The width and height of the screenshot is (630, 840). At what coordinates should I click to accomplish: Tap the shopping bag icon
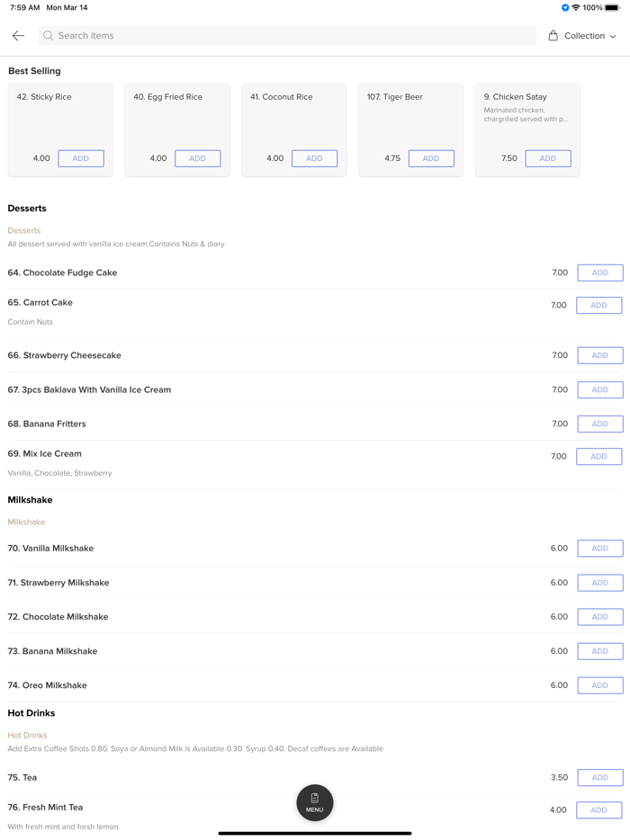point(553,36)
